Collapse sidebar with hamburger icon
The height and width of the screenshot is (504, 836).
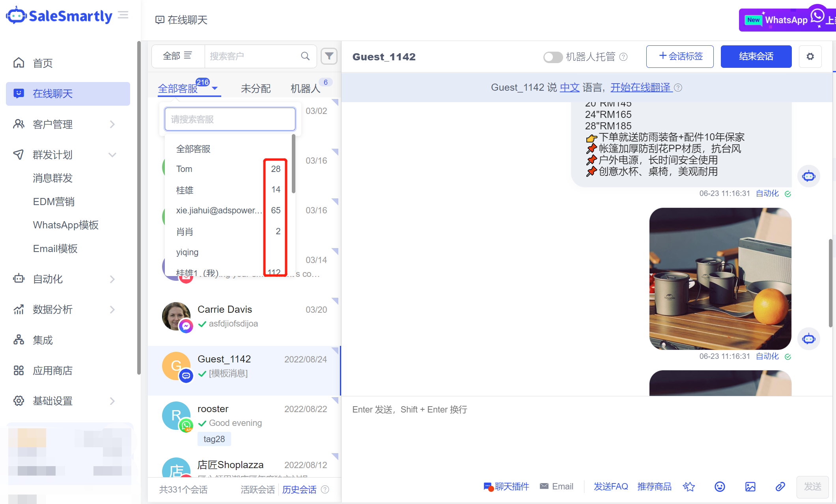[x=123, y=15]
